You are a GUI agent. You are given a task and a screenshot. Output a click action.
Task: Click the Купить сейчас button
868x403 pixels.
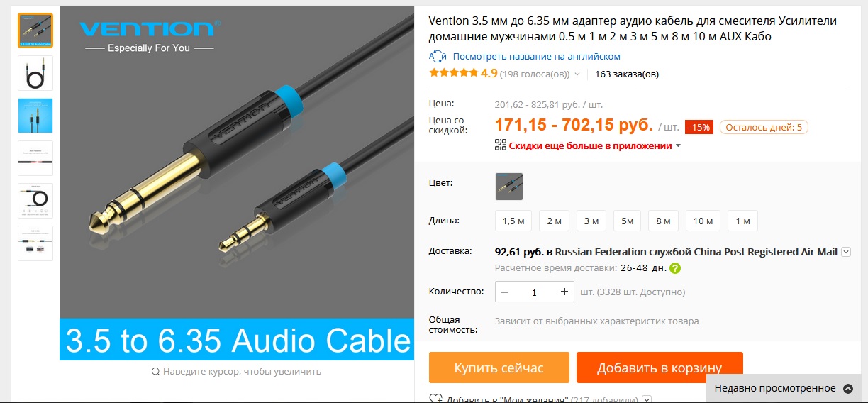(499, 368)
